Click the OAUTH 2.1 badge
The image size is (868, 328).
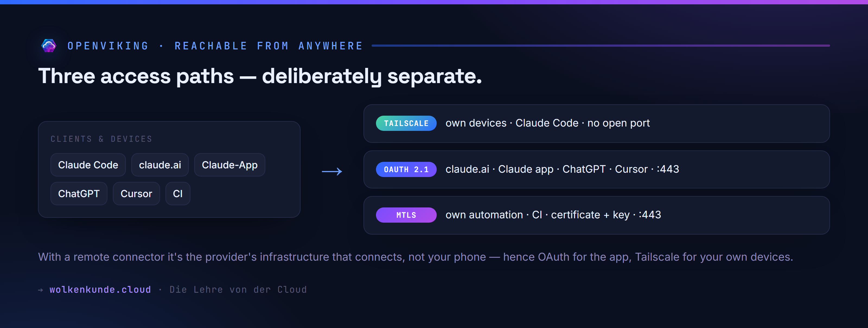[x=406, y=169]
